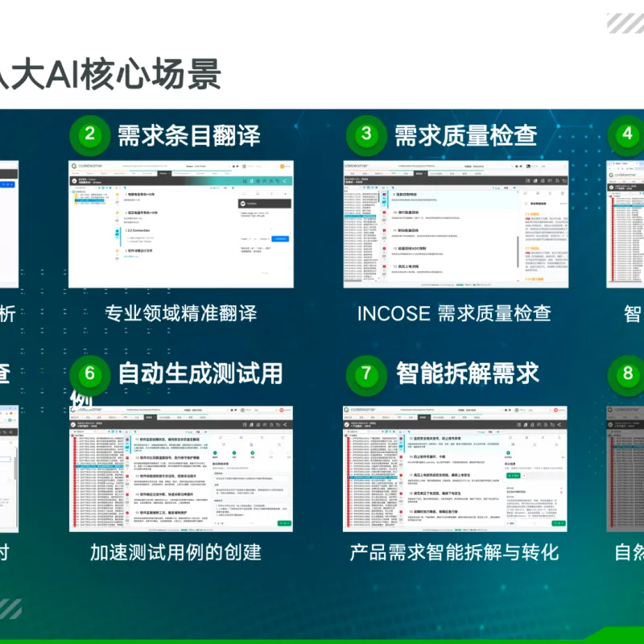This screenshot has width=644, height=644.
Task: Select '12 软件对比双路温度信号' item in test-case screenshot
Action: click(167, 457)
